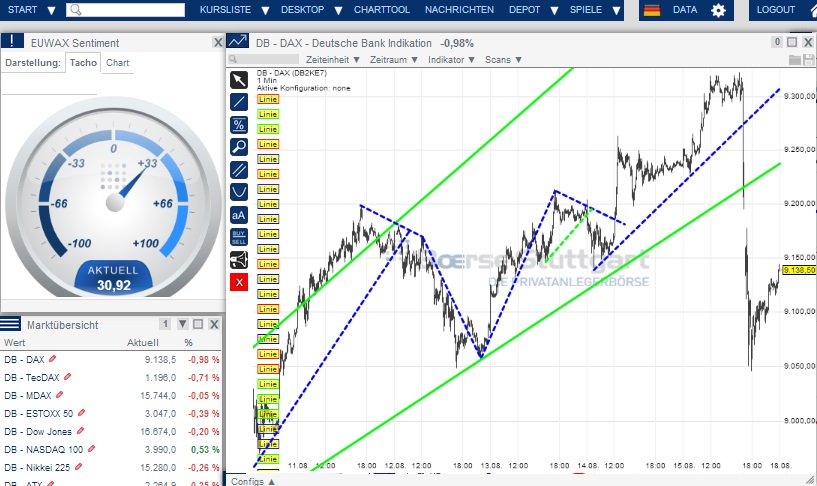817x486 pixels.
Task: Click the red X delete drawings tool
Action: [239, 282]
